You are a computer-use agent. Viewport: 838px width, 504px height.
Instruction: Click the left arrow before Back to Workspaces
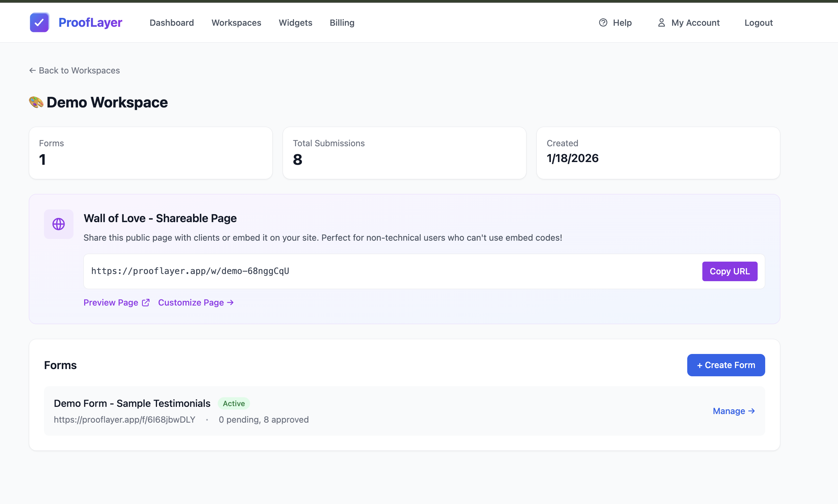click(x=33, y=70)
